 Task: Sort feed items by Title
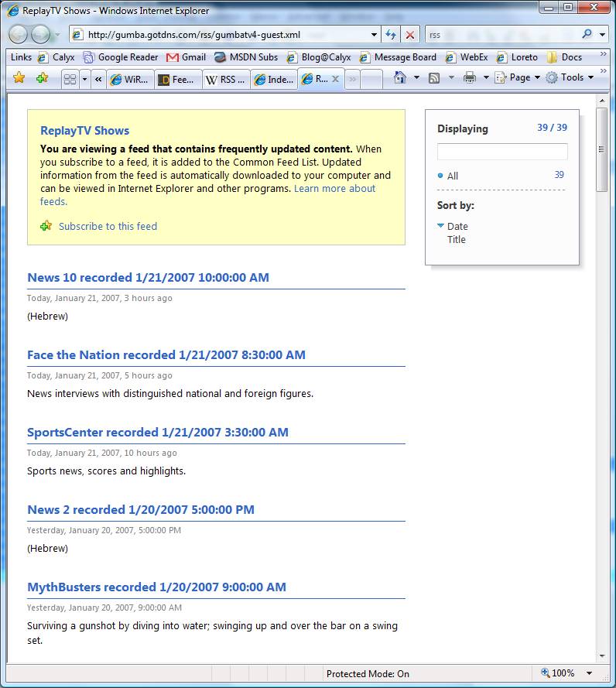coord(457,240)
